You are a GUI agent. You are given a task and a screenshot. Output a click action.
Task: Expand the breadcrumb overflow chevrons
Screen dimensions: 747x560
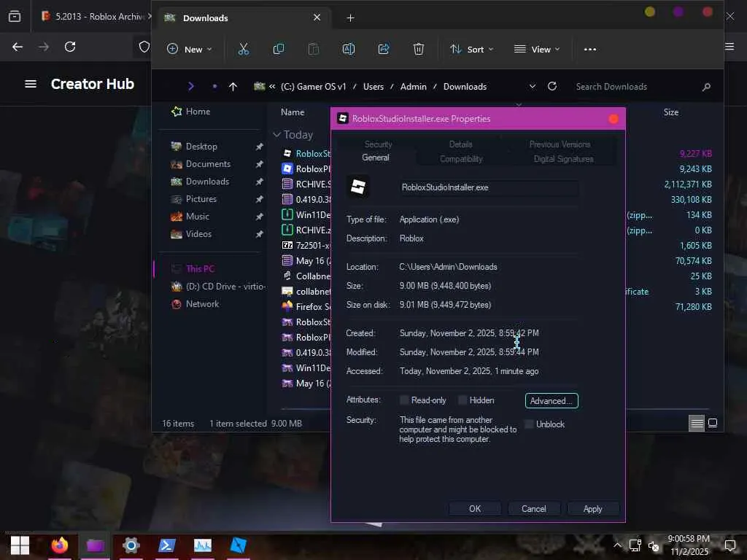(x=272, y=86)
